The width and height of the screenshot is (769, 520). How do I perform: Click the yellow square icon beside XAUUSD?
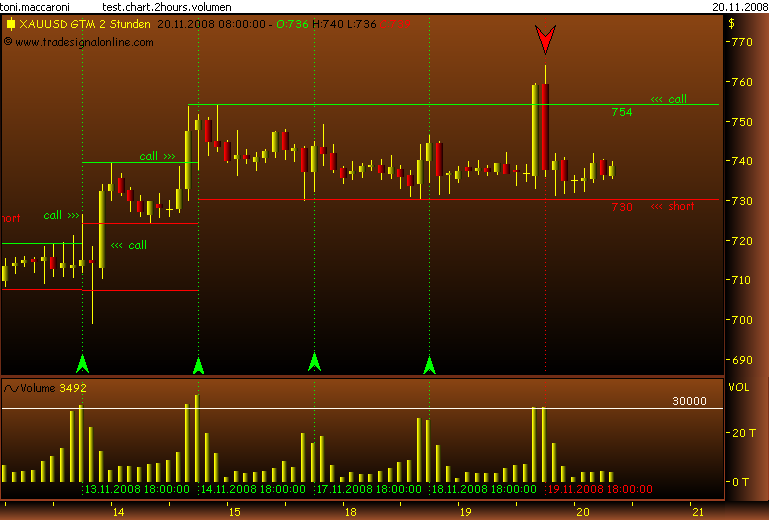click(10, 23)
